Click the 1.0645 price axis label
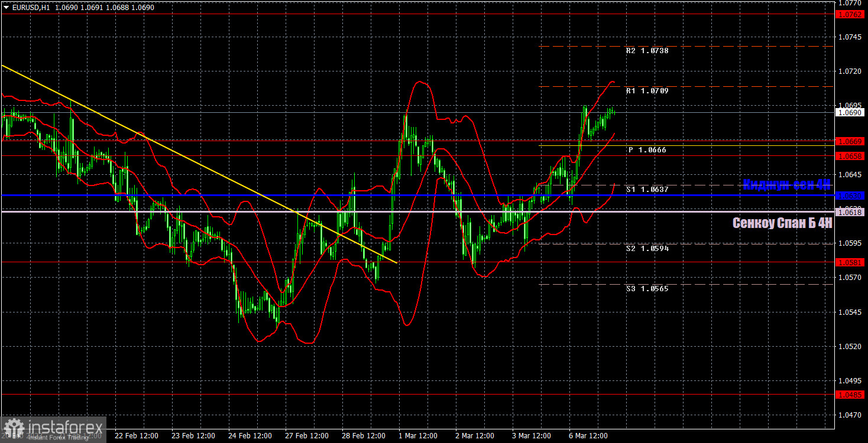 point(850,174)
